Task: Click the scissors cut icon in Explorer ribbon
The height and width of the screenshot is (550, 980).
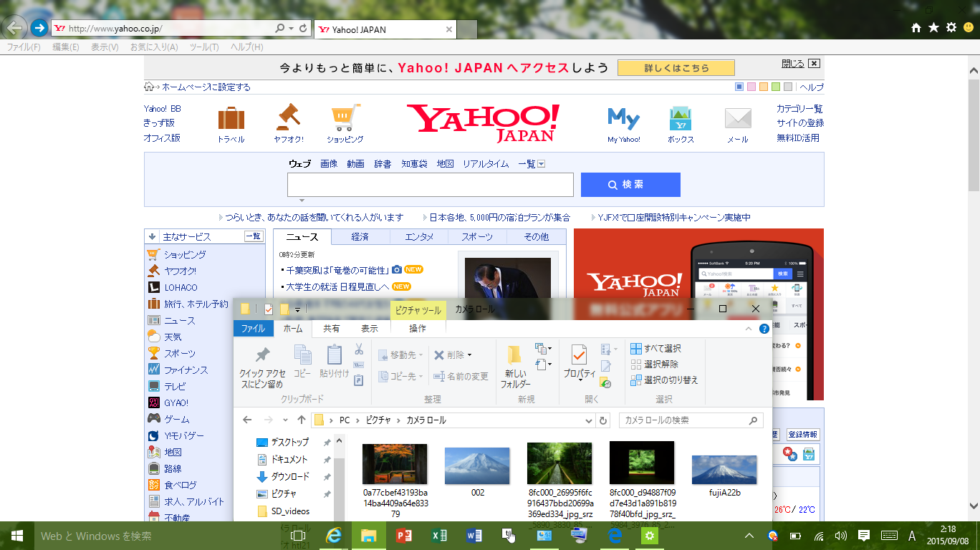Action: click(359, 349)
